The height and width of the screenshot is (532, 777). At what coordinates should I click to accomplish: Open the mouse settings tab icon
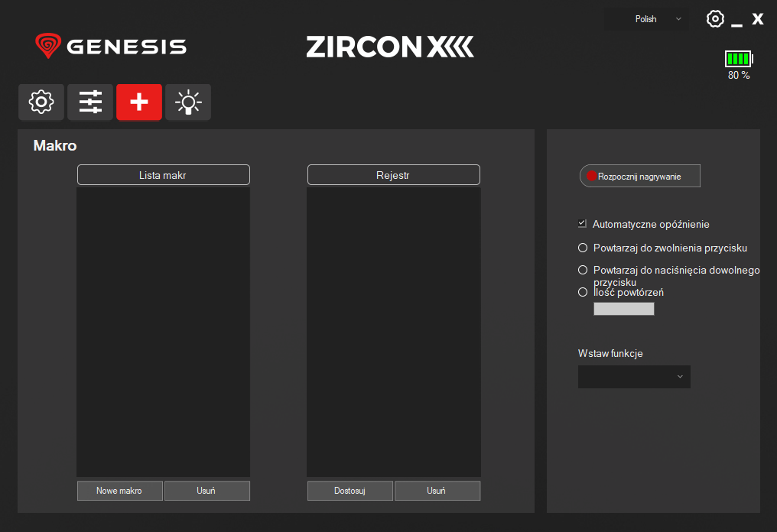[x=41, y=102]
